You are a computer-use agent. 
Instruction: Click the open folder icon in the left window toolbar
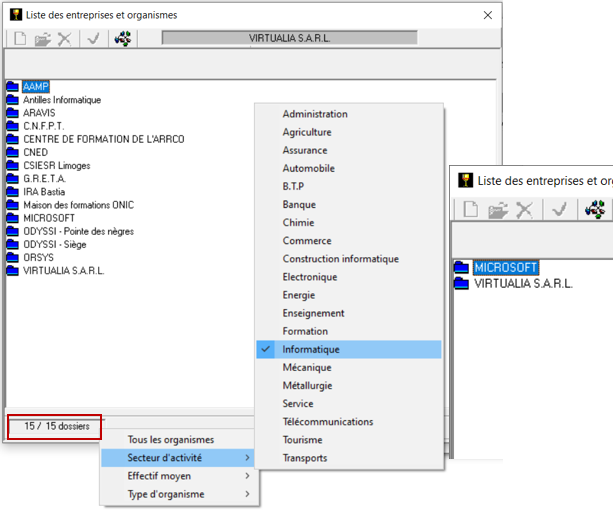pos(43,39)
